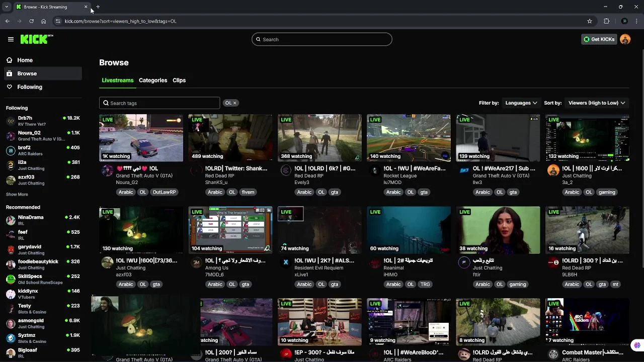
Task: Open Reanimal category link
Action: 393,268
